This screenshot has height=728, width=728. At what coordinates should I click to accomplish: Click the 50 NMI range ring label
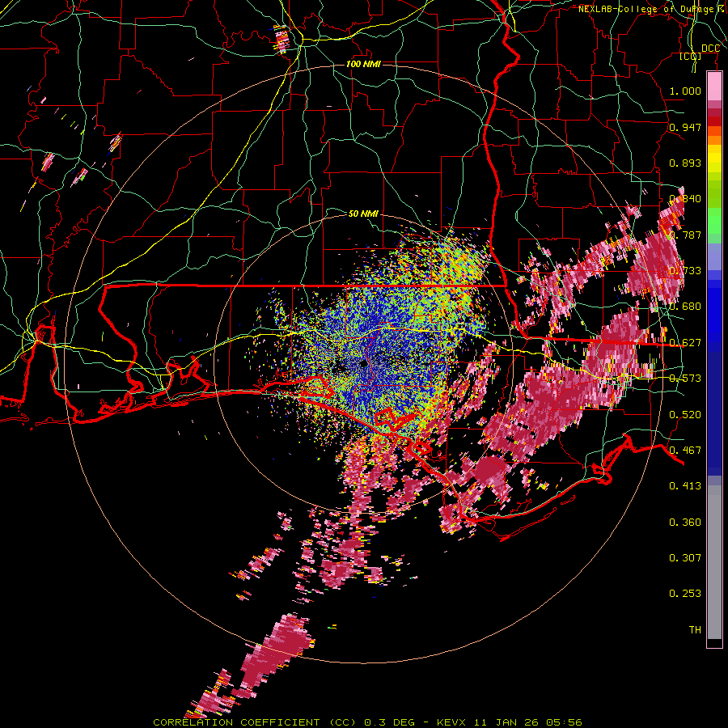point(363,214)
